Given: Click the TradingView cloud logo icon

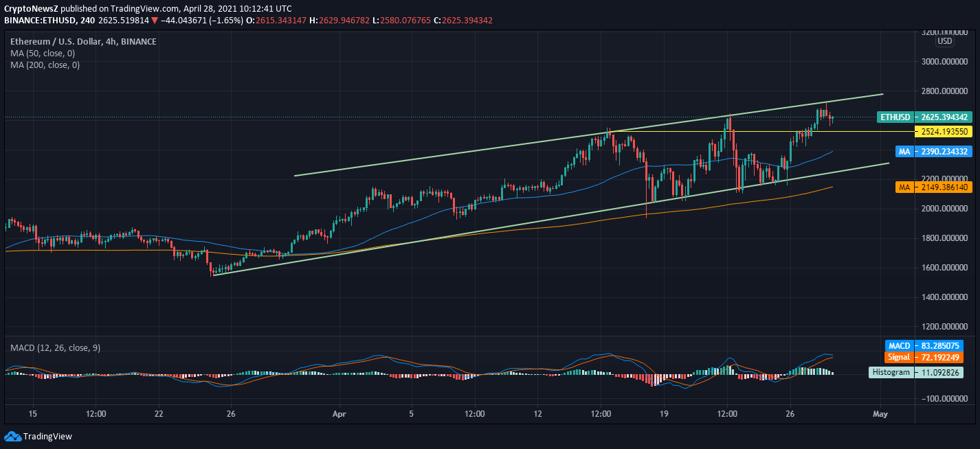Looking at the screenshot, I should pos(12,436).
